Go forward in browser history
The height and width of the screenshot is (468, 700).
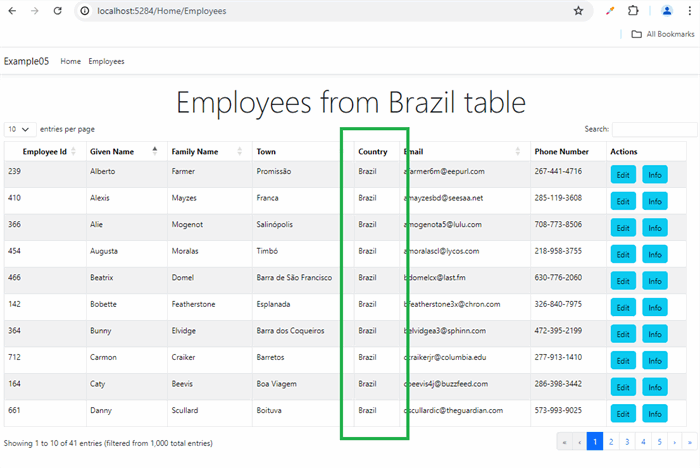34,11
